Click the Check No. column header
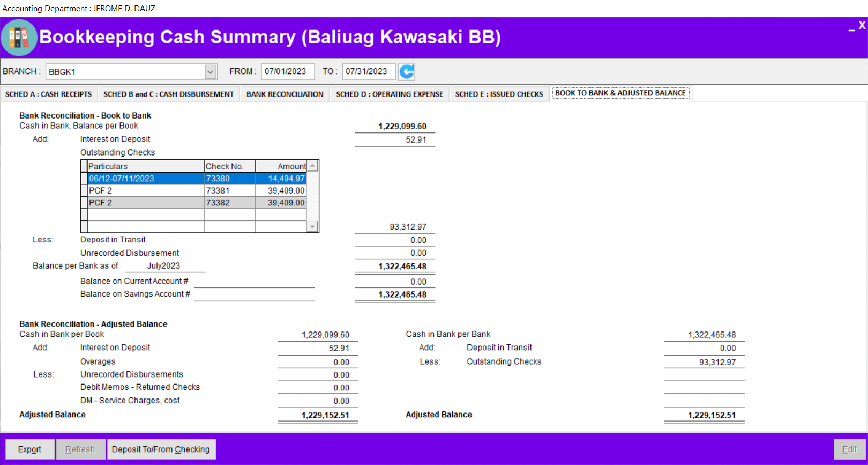The image size is (868, 465). [x=230, y=166]
